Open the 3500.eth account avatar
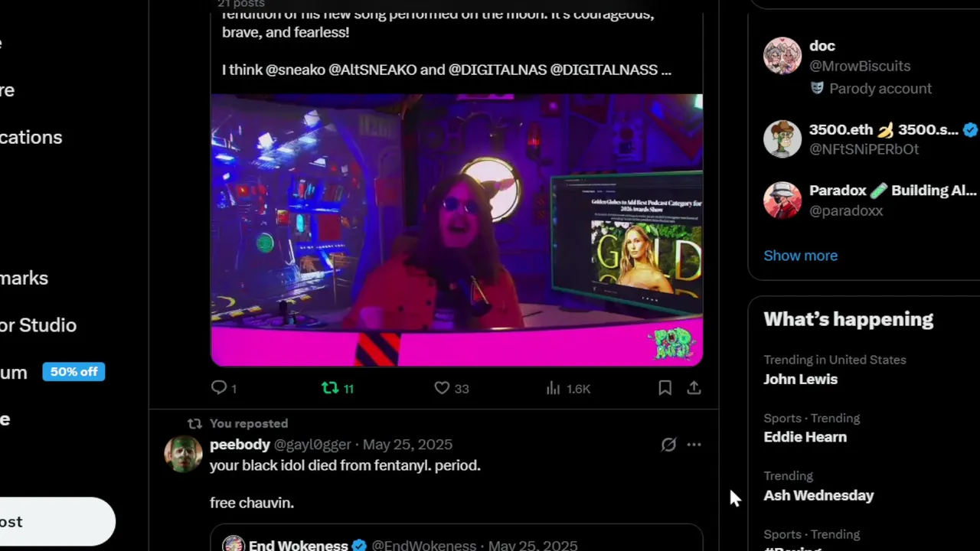The image size is (980, 551). (782, 139)
